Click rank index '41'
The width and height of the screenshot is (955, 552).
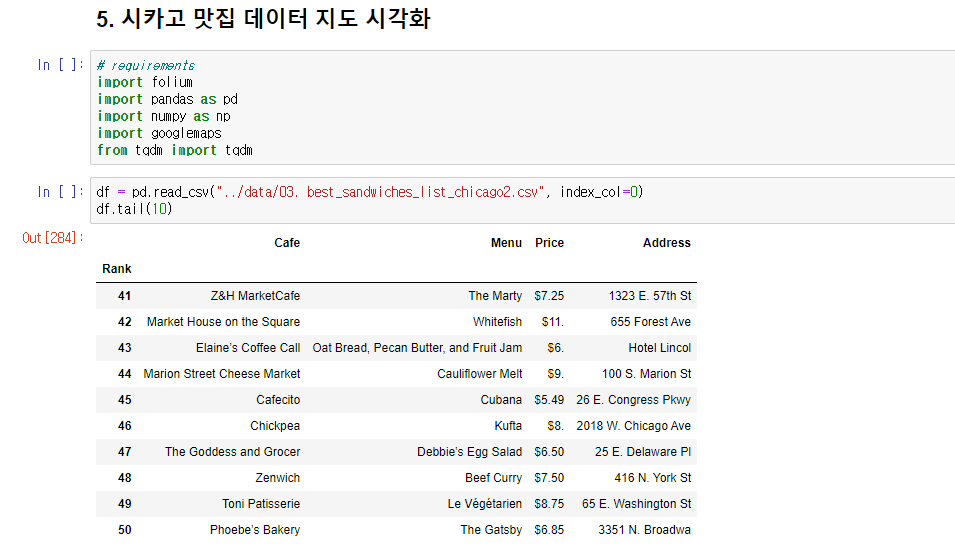pos(124,295)
